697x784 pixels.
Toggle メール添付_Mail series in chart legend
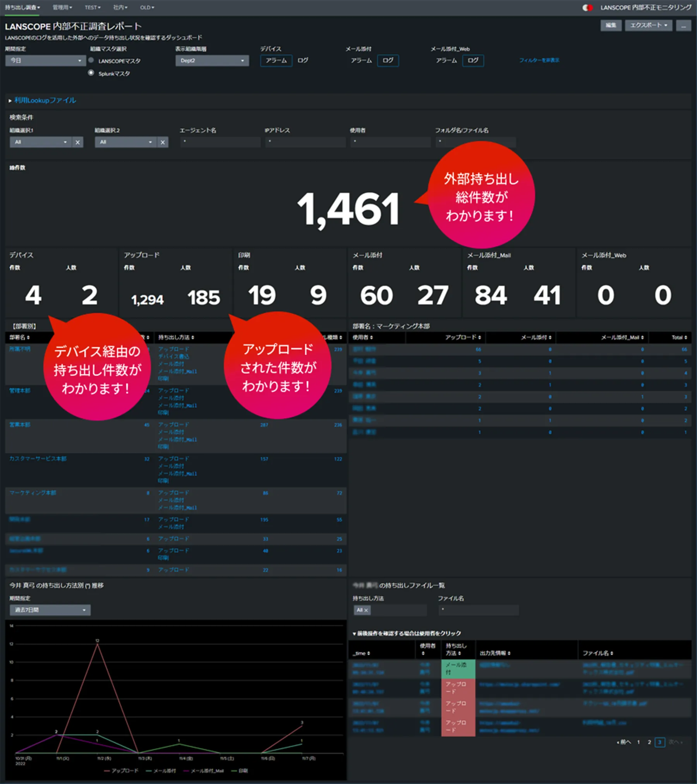click(204, 770)
